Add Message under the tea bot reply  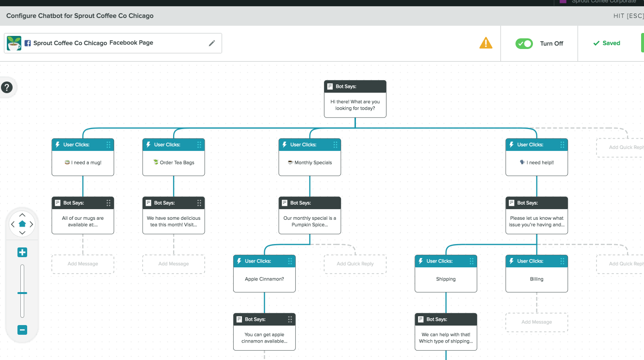(x=174, y=264)
